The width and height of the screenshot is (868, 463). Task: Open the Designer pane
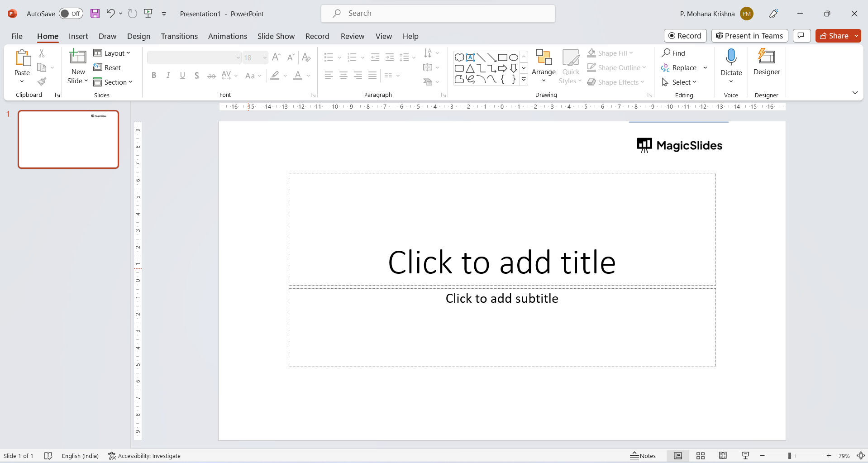pyautogui.click(x=766, y=62)
